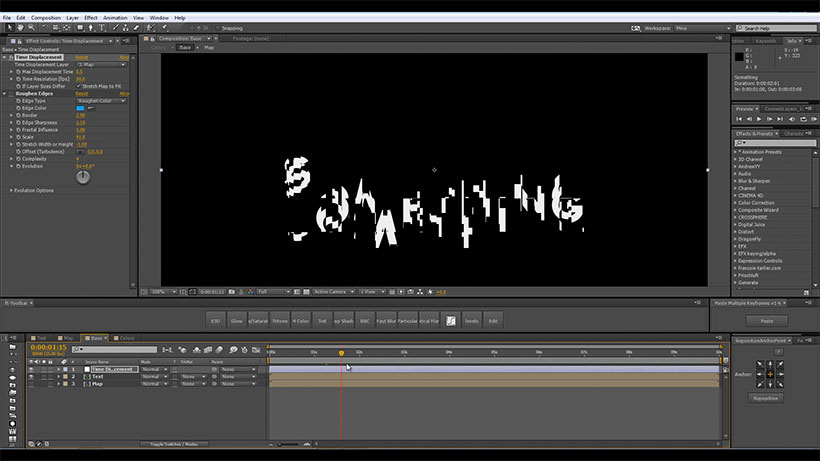Open the Animation menu
The width and height of the screenshot is (820, 461).
click(x=115, y=18)
